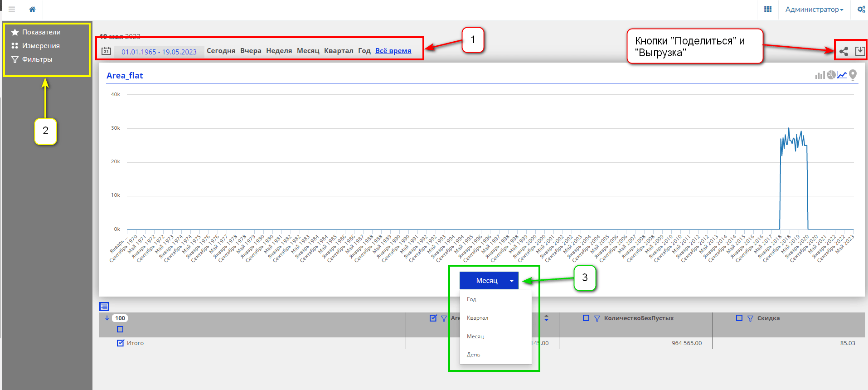Click filter funnel for the Are… column
This screenshot has height=390, width=868.
coord(444,318)
